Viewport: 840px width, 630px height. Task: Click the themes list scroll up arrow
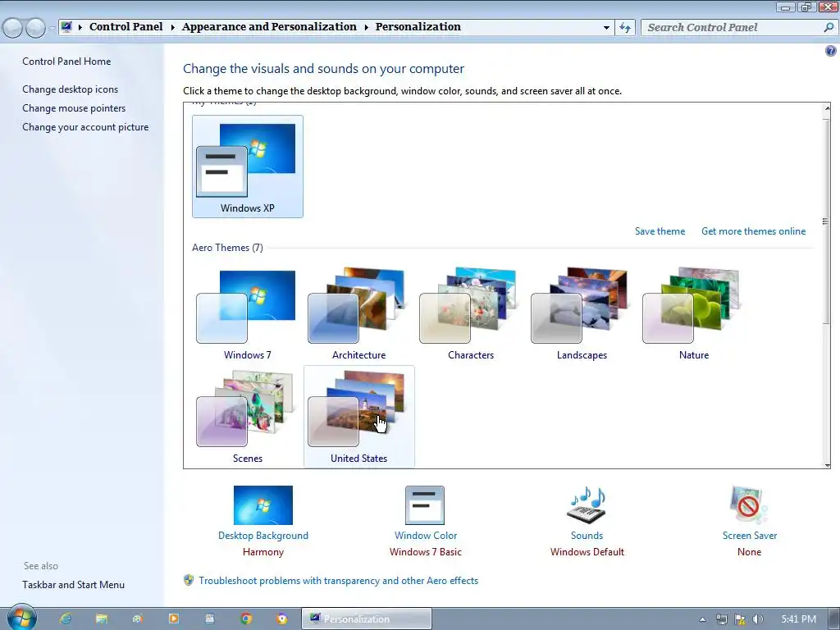click(826, 107)
